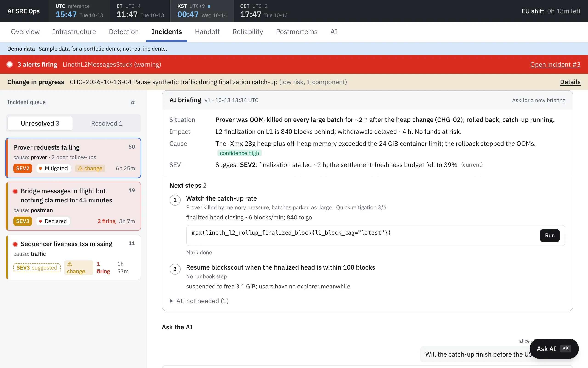Select the Incidents tab
The image size is (588, 368).
coord(167,32)
